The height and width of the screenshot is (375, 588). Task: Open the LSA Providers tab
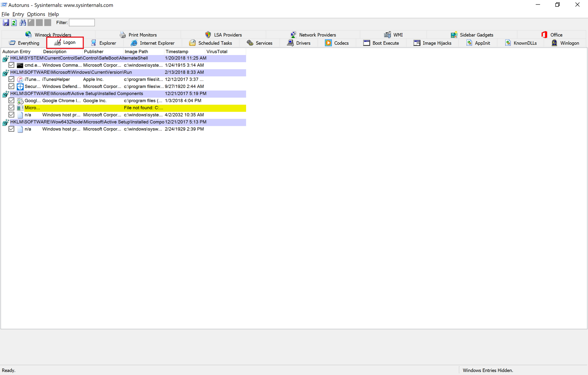pos(223,35)
